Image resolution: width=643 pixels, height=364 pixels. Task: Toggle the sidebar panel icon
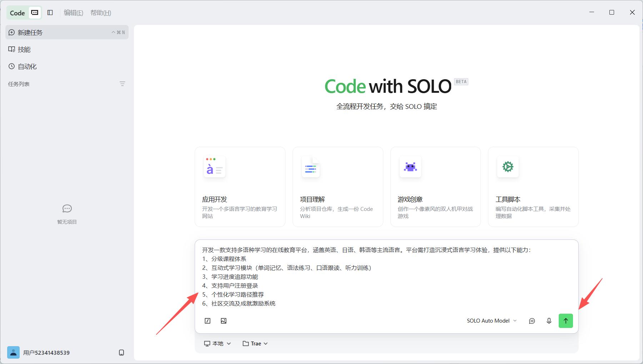[x=50, y=12]
